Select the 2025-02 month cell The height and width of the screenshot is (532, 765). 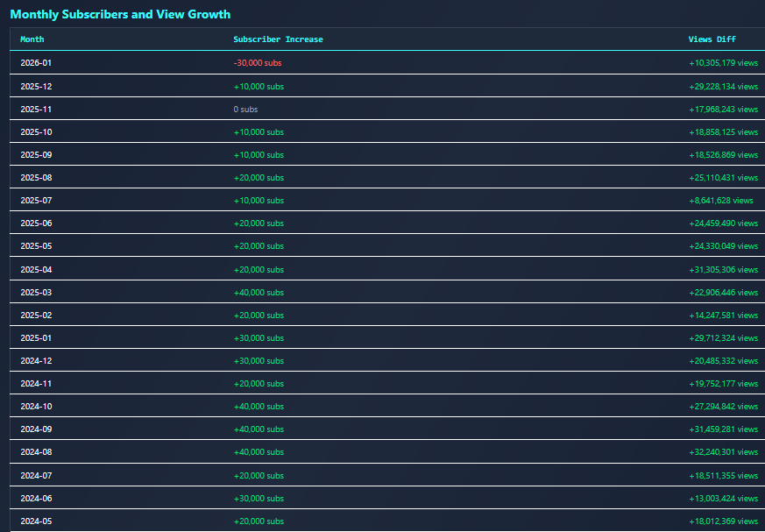coord(36,316)
